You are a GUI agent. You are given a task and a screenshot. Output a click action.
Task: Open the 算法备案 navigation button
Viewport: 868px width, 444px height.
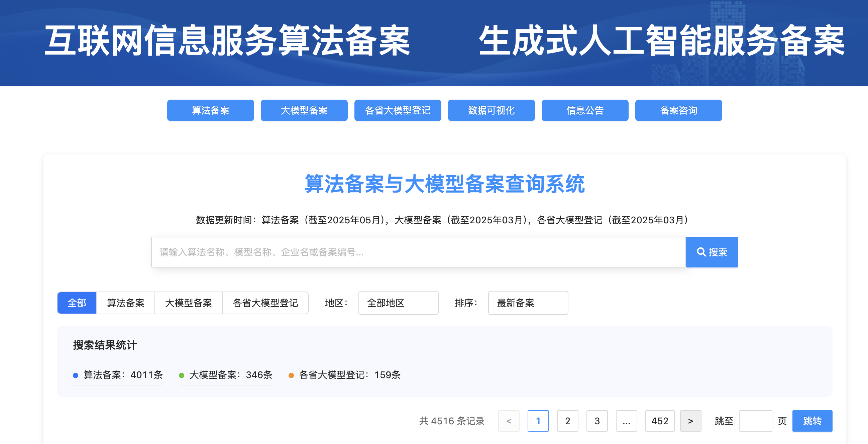pyautogui.click(x=210, y=110)
